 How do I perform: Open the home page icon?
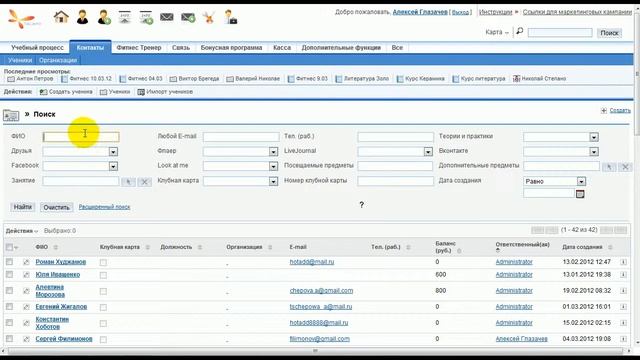[61, 17]
